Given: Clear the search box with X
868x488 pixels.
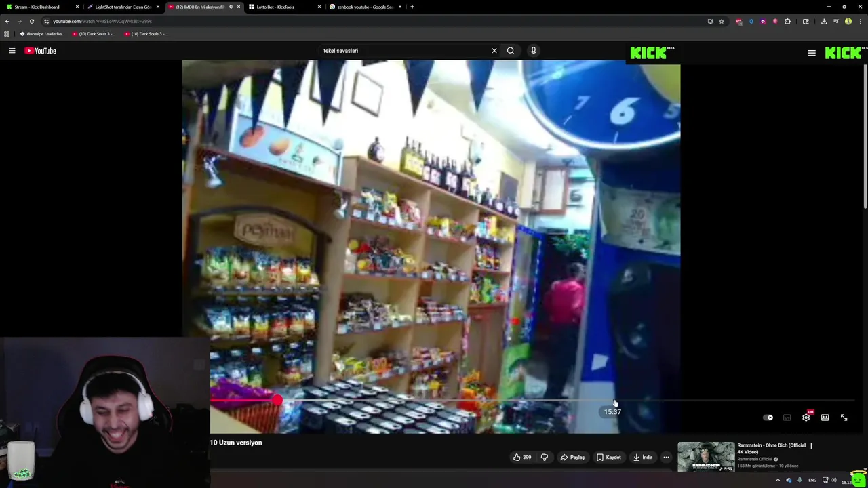Looking at the screenshot, I should 494,51.
